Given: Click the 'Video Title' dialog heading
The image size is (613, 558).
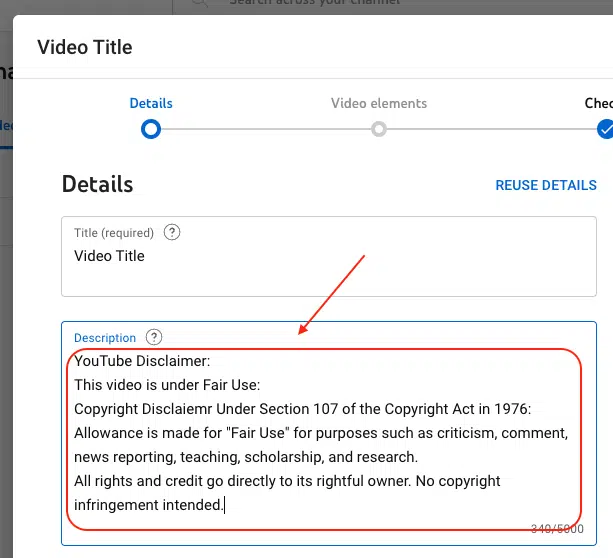Looking at the screenshot, I should (85, 47).
